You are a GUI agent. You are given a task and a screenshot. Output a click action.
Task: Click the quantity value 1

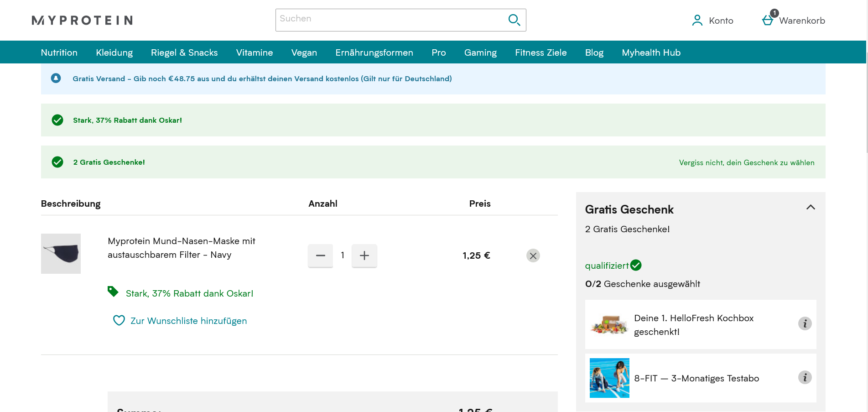tap(343, 256)
